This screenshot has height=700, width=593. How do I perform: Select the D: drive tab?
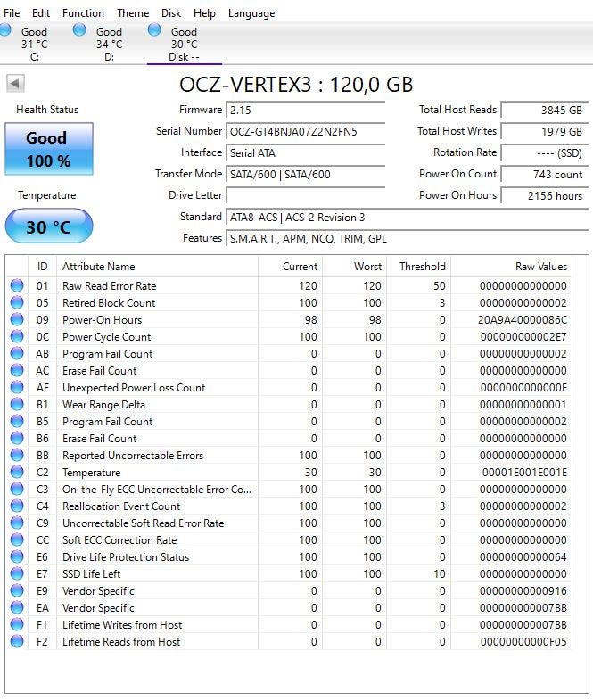(x=110, y=44)
